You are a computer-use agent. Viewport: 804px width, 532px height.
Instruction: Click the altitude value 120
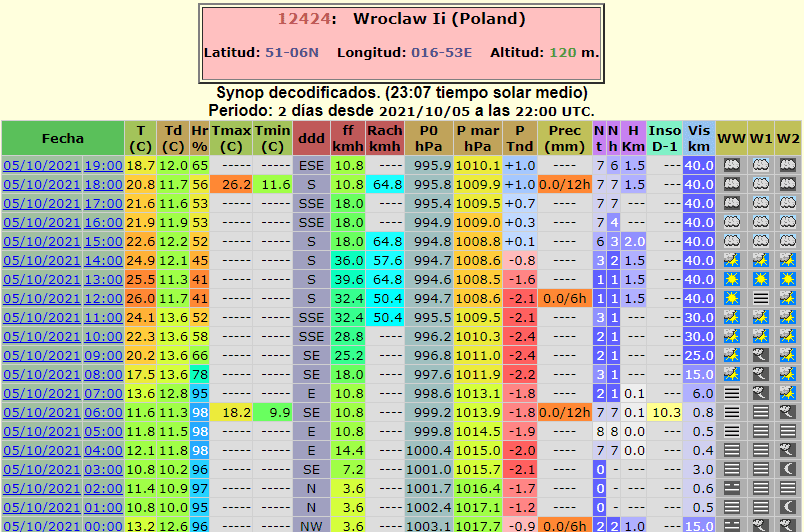(x=563, y=52)
